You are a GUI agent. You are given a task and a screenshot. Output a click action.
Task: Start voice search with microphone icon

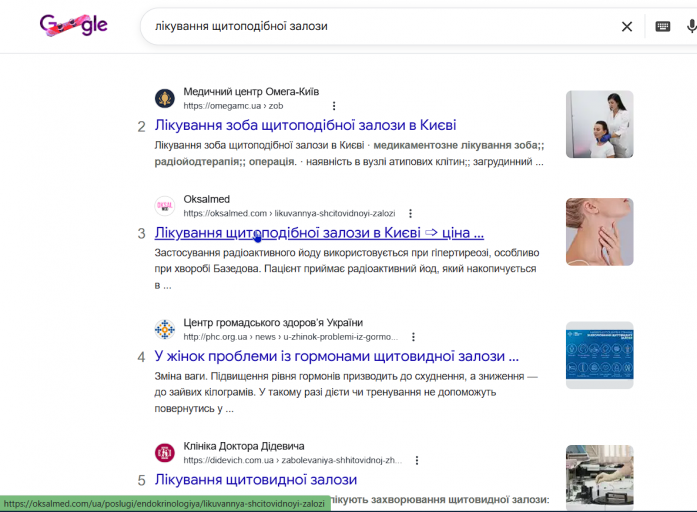(x=691, y=26)
